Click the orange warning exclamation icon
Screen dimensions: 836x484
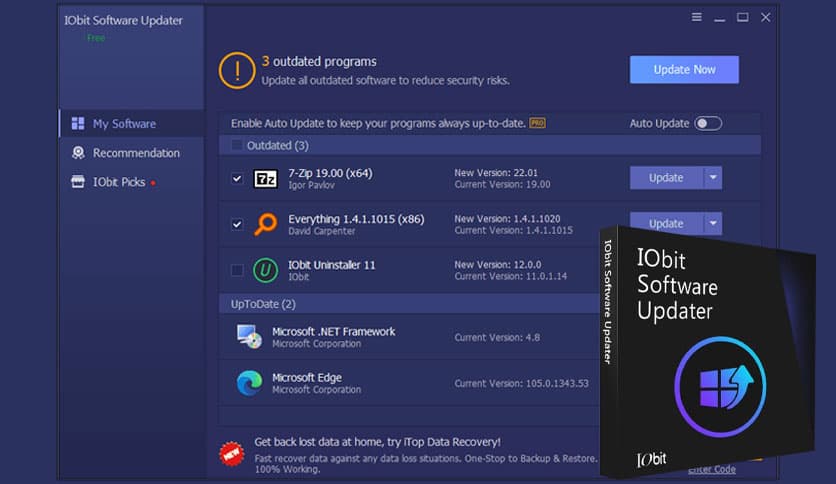coord(237,70)
